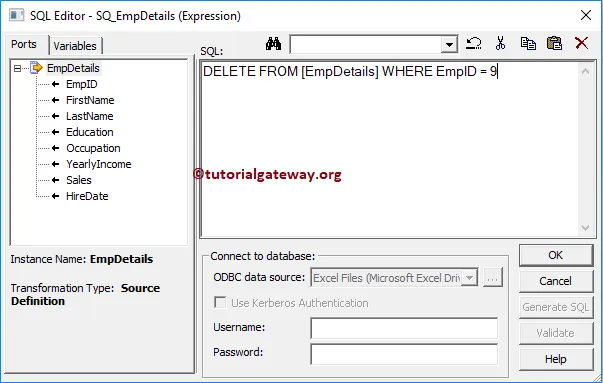Click the arrow icon beside Sales
This screenshot has width=603, height=383.
[55, 180]
